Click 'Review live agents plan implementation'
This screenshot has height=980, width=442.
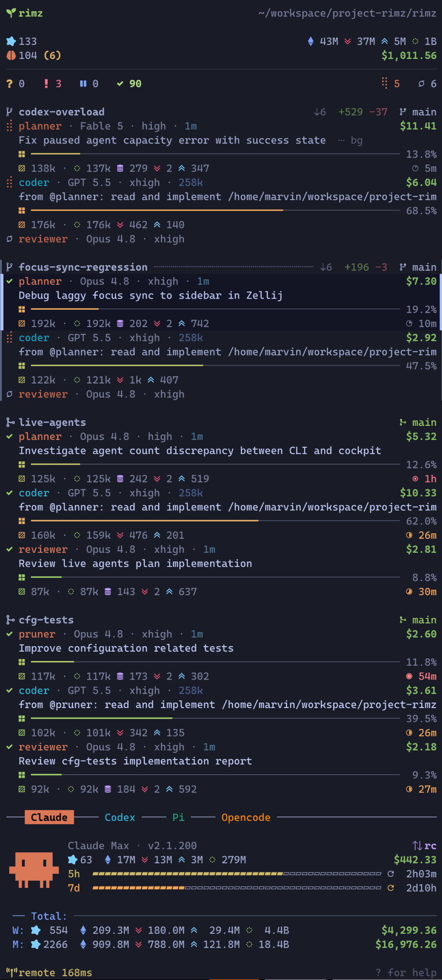pyautogui.click(x=135, y=564)
